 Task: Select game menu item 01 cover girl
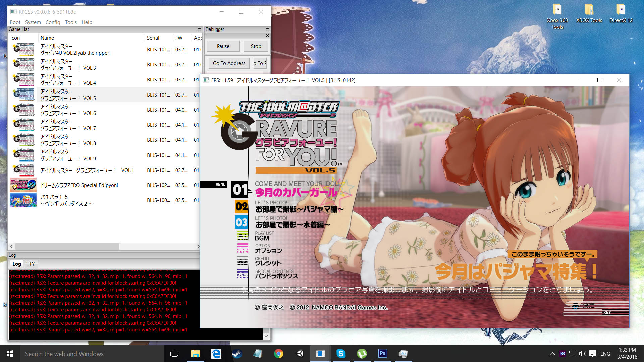(x=297, y=192)
